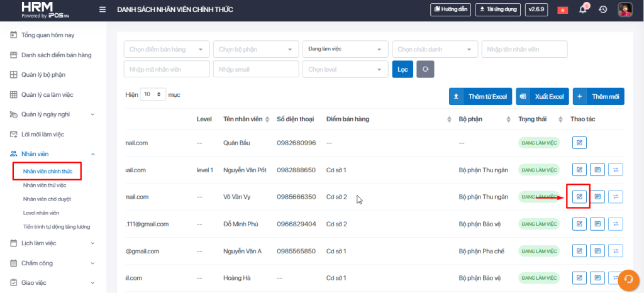
Task: Click the Vietnam flag language icon
Action: point(562,9)
